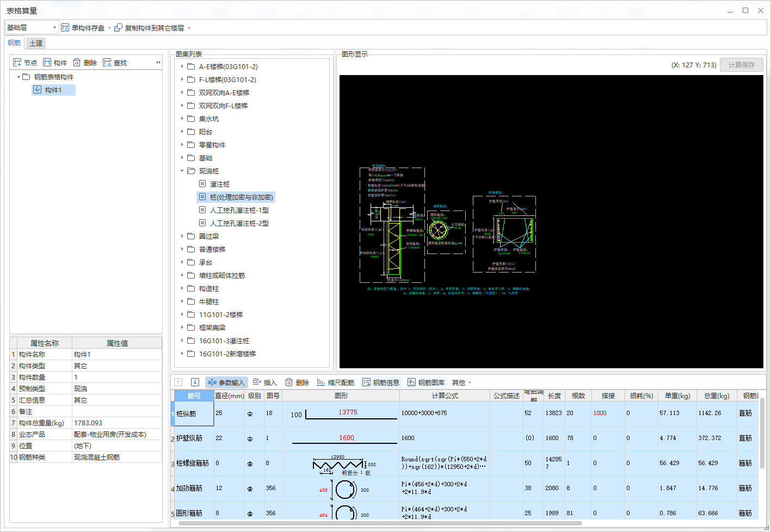The width and height of the screenshot is (771, 532).
Task: Open 其他 dropdown in table toolbar
Action: [x=461, y=382]
